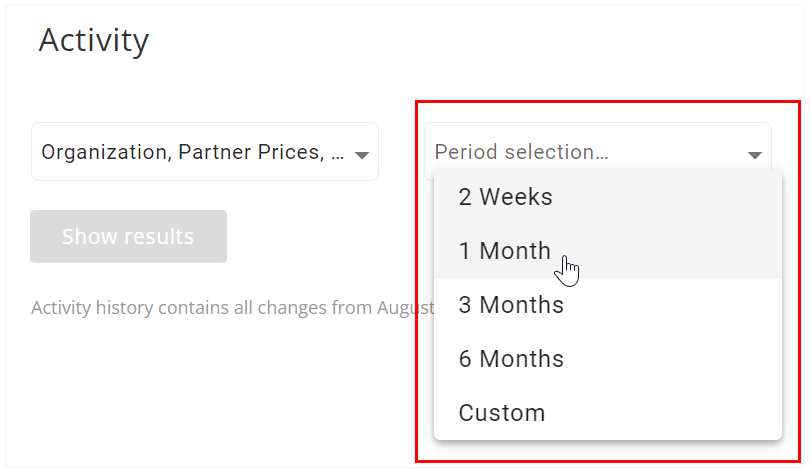This screenshot has height=475, width=811.
Task: Click the word August in the history note
Action: point(406,308)
